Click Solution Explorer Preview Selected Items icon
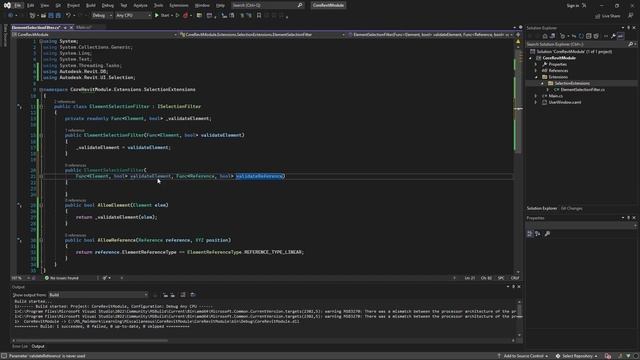The width and height of the screenshot is (640, 360). (x=620, y=36)
